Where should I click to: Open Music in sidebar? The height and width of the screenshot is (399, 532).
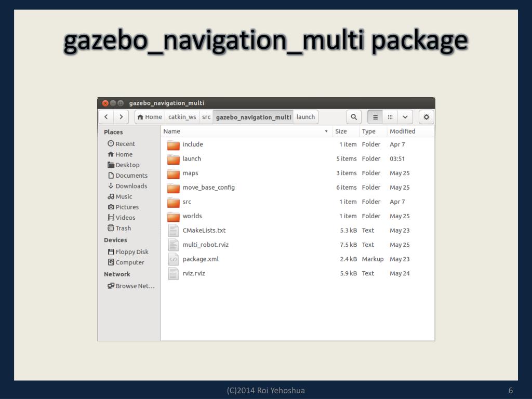pyautogui.click(x=120, y=196)
